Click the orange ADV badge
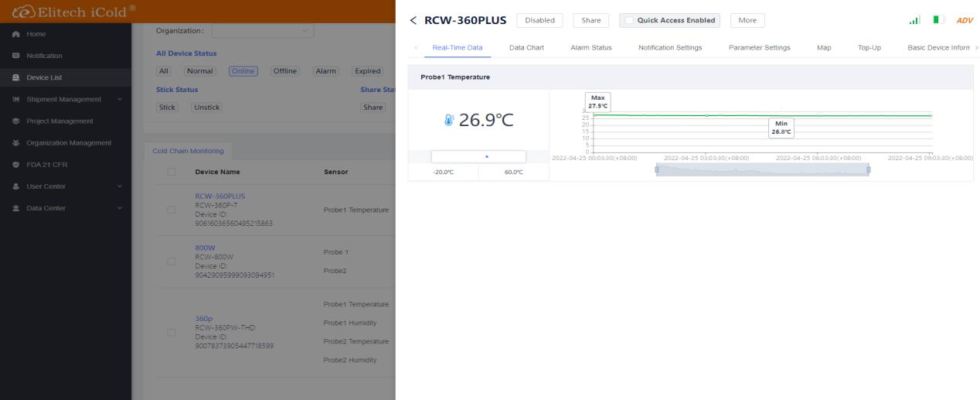The width and height of the screenshot is (980, 400). [x=965, y=20]
